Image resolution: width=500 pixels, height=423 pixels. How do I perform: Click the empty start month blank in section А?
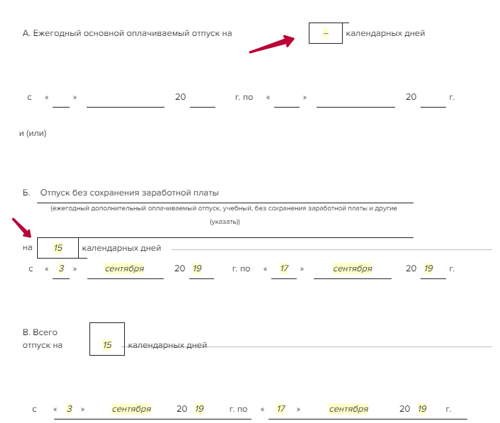click(125, 100)
